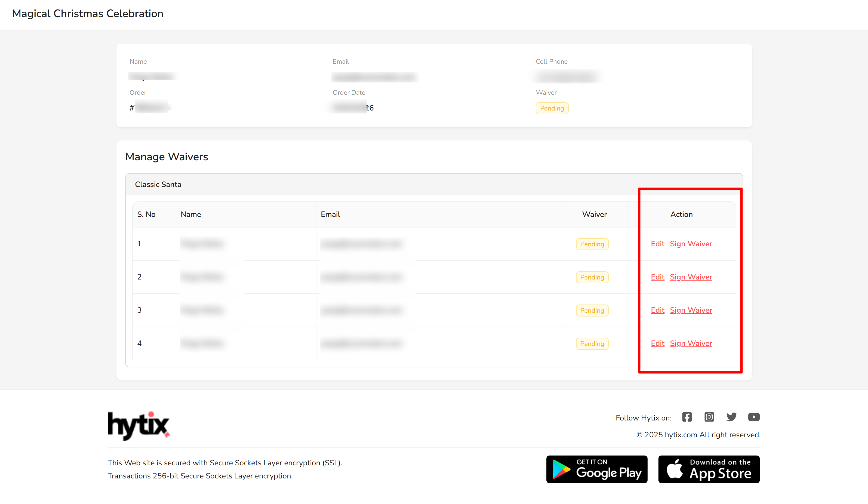Sign Waiver for attendee row 2
This screenshot has height=504, width=868.
point(691,277)
